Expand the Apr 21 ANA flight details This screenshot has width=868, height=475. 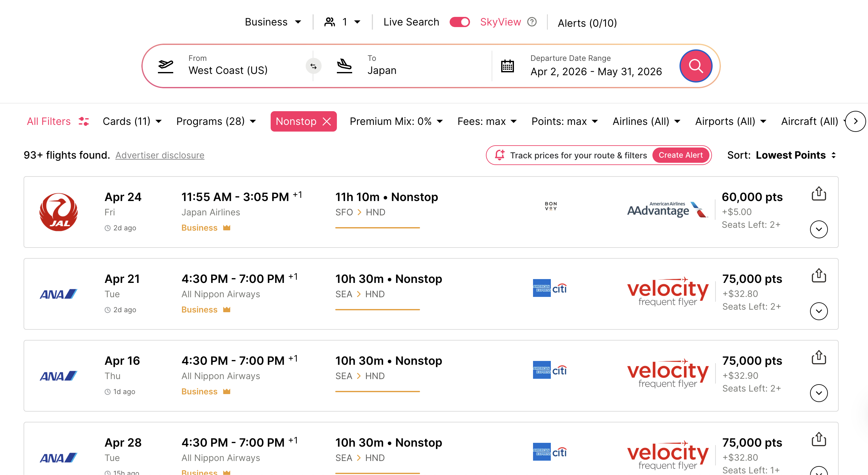819,311
